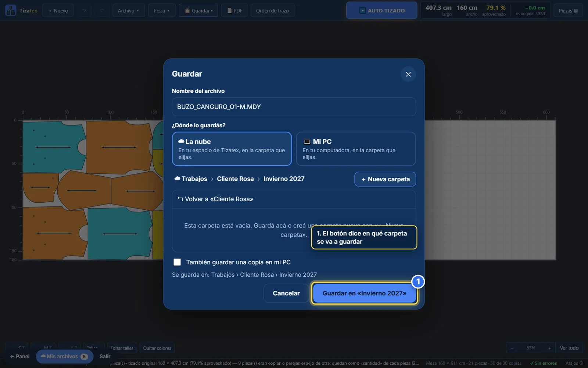588x368 pixels.
Task: Click the redo arrow icon in toolbar
Action: pos(102,11)
